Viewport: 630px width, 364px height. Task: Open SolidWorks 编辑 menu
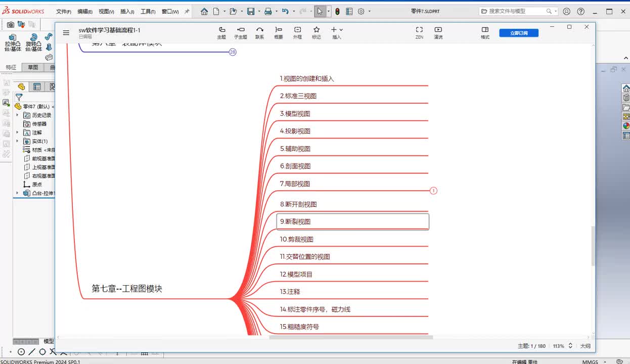84,11
